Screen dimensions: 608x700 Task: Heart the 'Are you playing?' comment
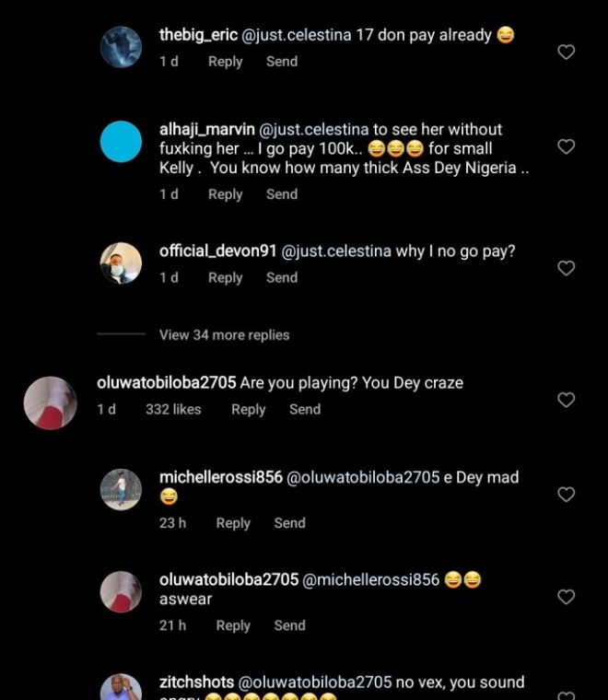[567, 400]
